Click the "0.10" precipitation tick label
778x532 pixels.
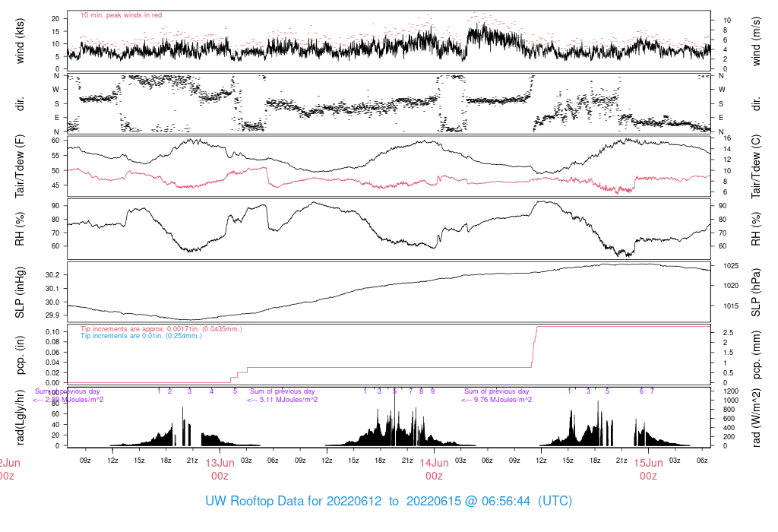coord(52,331)
